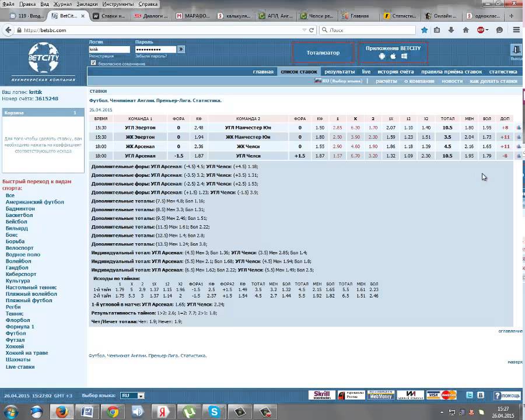Image resolution: width=525 pixels, height=420 pixels.
Task: Open Skype from the taskbar
Action: 214,412
